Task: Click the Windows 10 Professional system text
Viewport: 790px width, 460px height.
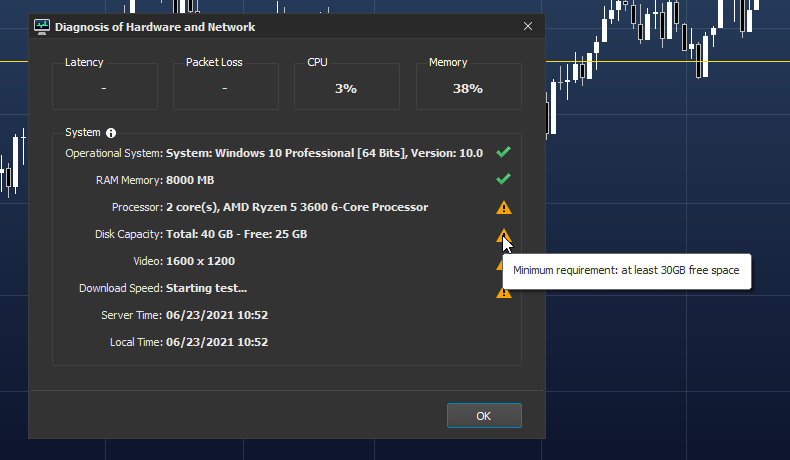Action: (x=324, y=153)
